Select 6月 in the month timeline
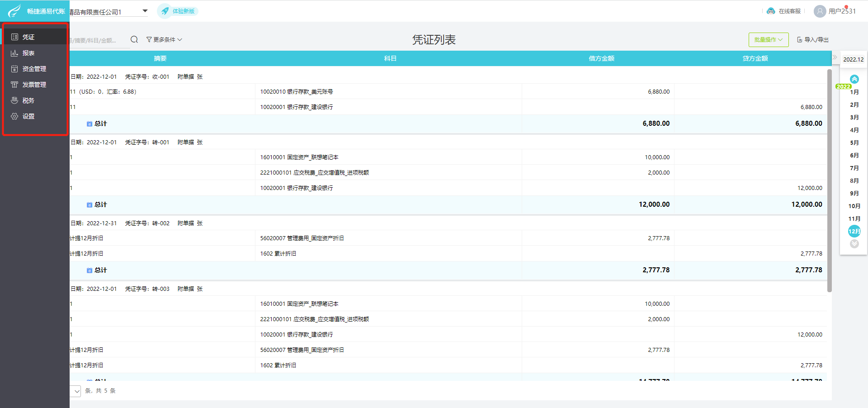 pyautogui.click(x=854, y=155)
